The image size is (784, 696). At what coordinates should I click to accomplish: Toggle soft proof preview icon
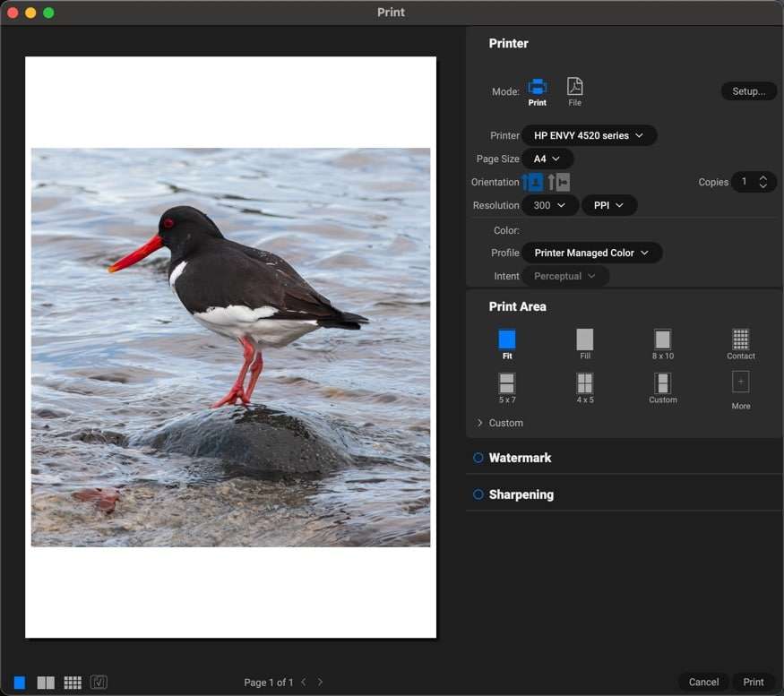pyautogui.click(x=99, y=682)
